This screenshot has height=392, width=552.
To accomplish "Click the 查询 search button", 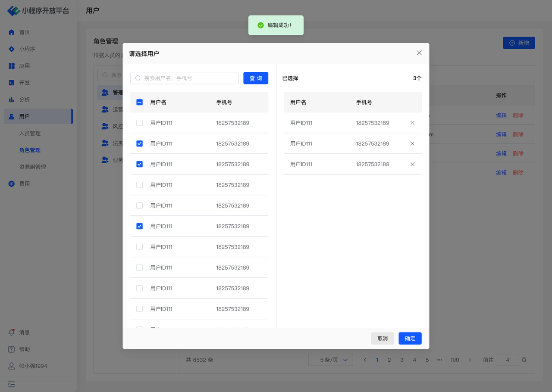I will click(256, 78).
